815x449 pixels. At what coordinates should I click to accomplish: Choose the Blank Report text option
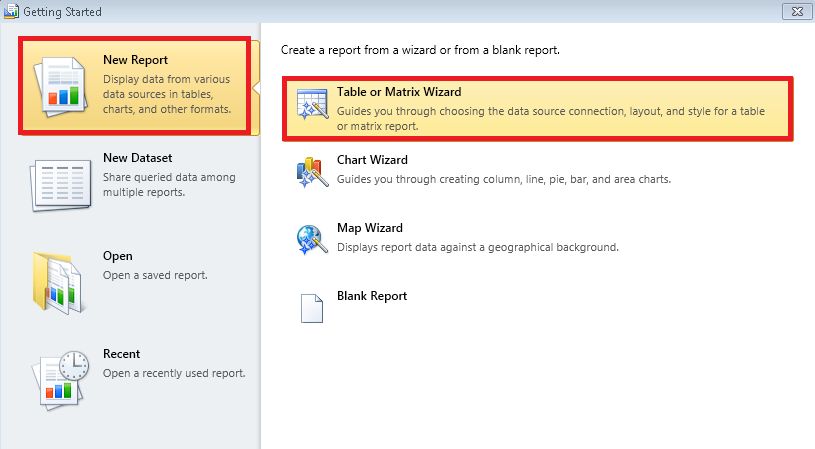pyautogui.click(x=372, y=296)
